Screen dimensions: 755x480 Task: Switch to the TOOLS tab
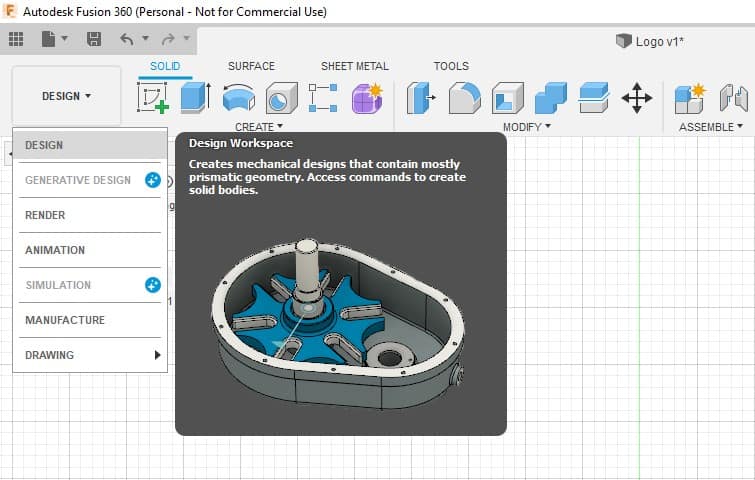(x=451, y=66)
